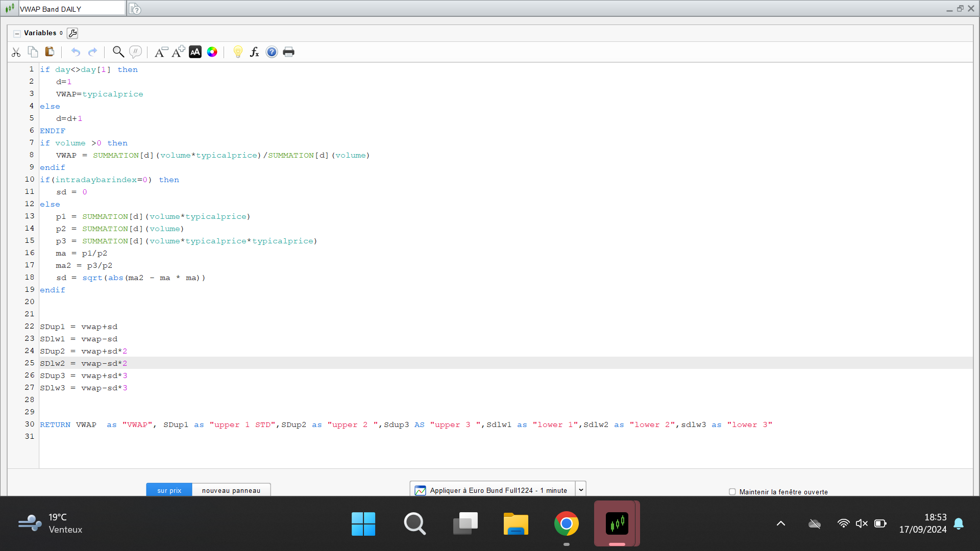
Task: Click the Copy icon in the toolbar
Action: coord(33,52)
